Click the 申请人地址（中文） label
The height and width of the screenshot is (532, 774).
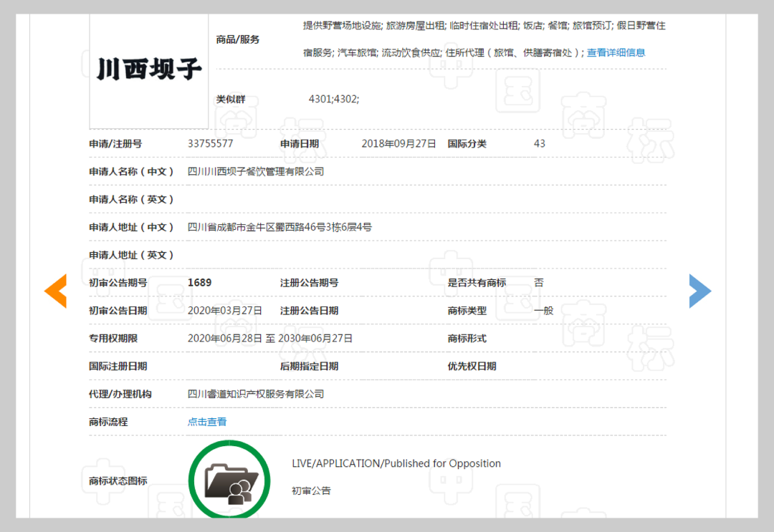coord(131,227)
